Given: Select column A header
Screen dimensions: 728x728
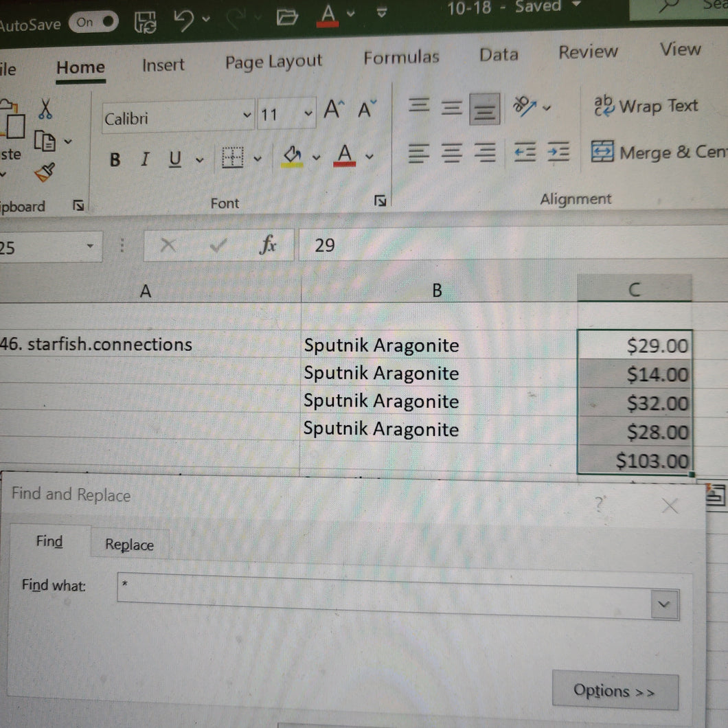Looking at the screenshot, I should (146, 291).
